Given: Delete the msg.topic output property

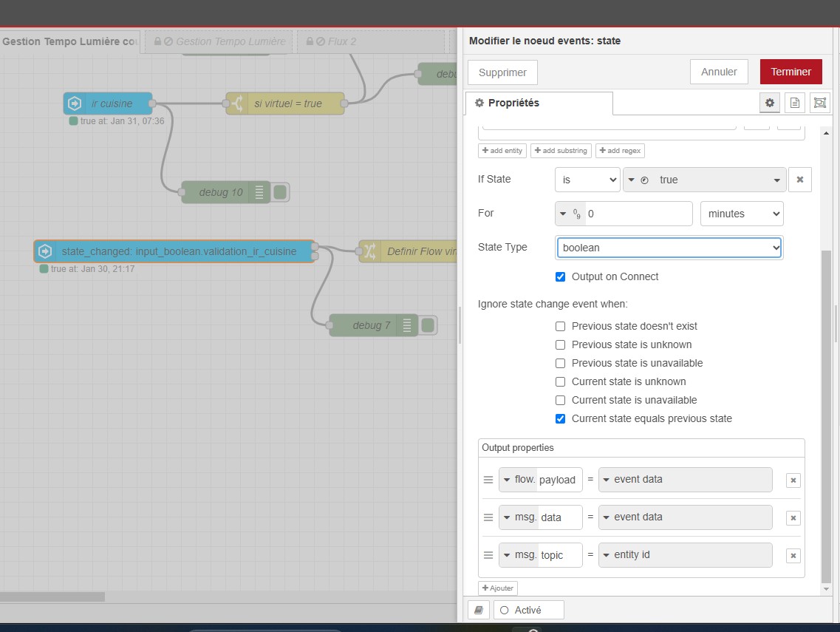Looking at the screenshot, I should click(x=793, y=555).
